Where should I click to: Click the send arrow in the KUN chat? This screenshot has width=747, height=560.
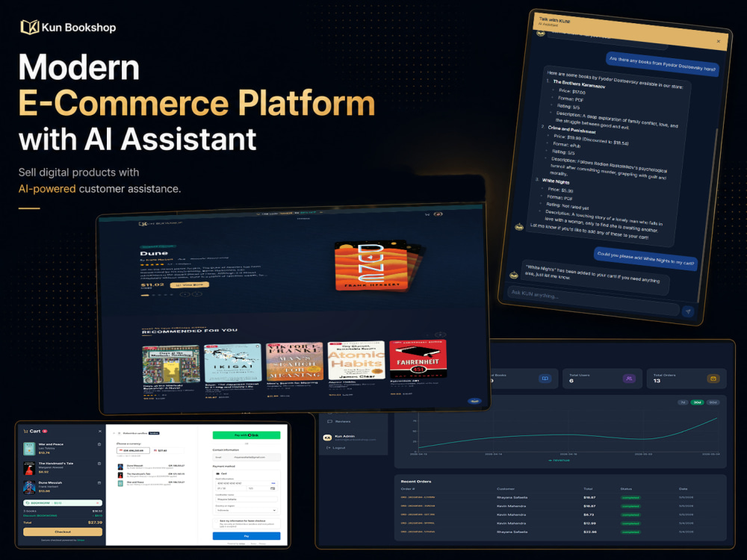688,311
